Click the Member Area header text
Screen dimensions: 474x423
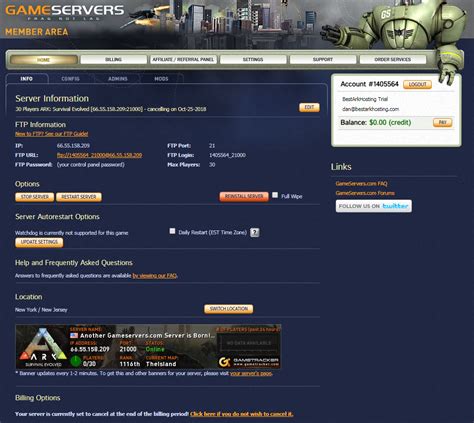(x=37, y=32)
